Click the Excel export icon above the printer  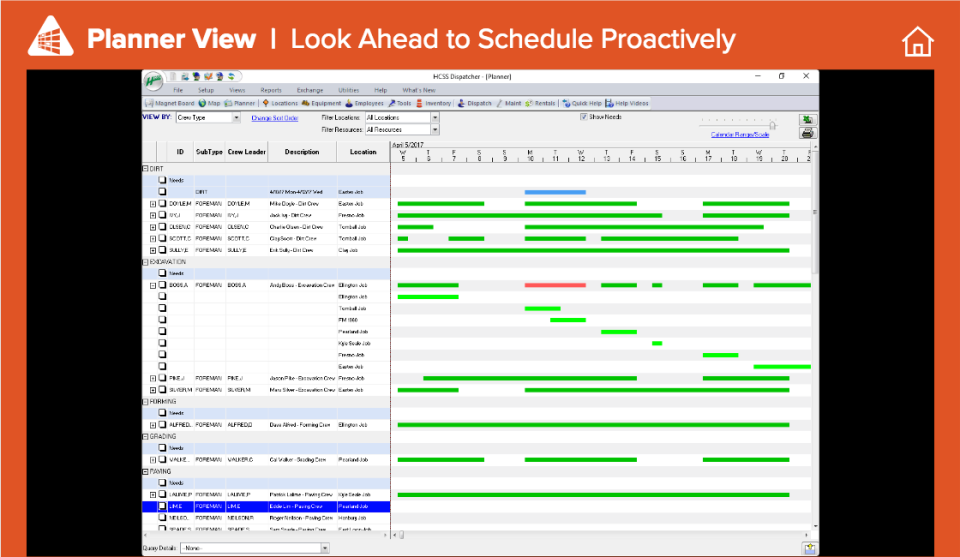(x=808, y=119)
